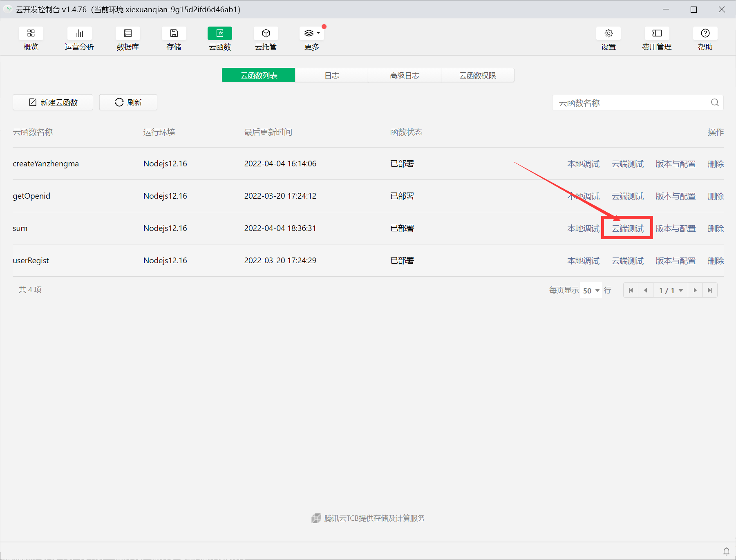This screenshot has width=736, height=560.
Task: Click 本地调试 for sum function
Action: click(584, 228)
